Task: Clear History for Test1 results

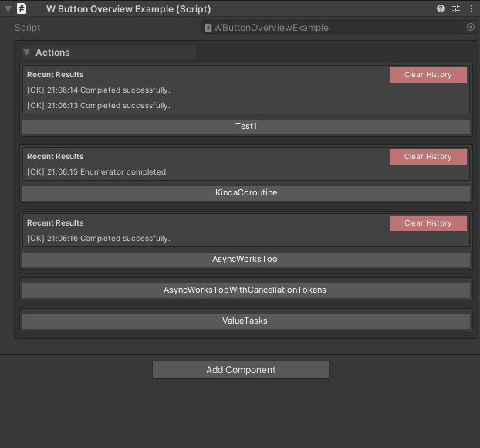Action: pyautogui.click(x=428, y=75)
